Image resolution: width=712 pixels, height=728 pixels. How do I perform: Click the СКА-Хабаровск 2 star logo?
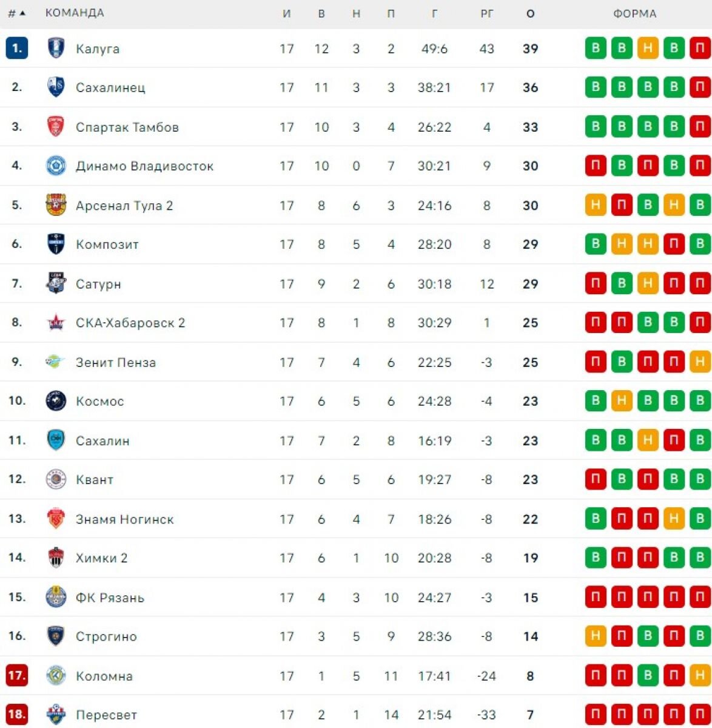[x=56, y=323]
